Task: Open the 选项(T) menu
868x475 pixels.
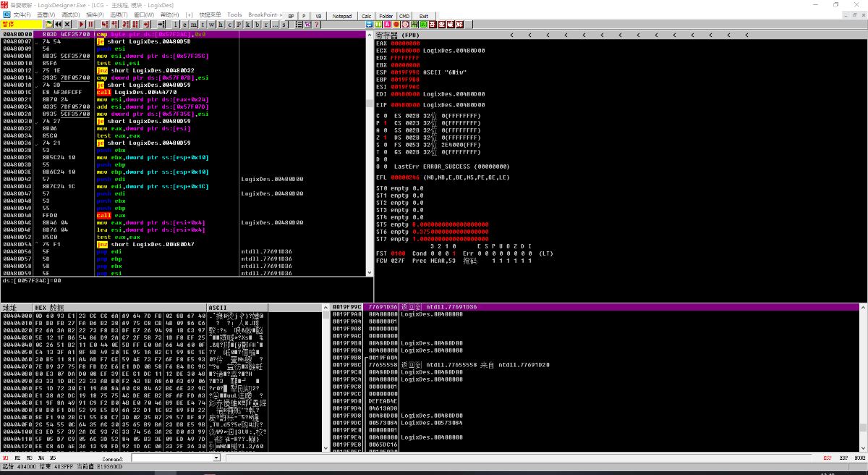Action: [119, 14]
